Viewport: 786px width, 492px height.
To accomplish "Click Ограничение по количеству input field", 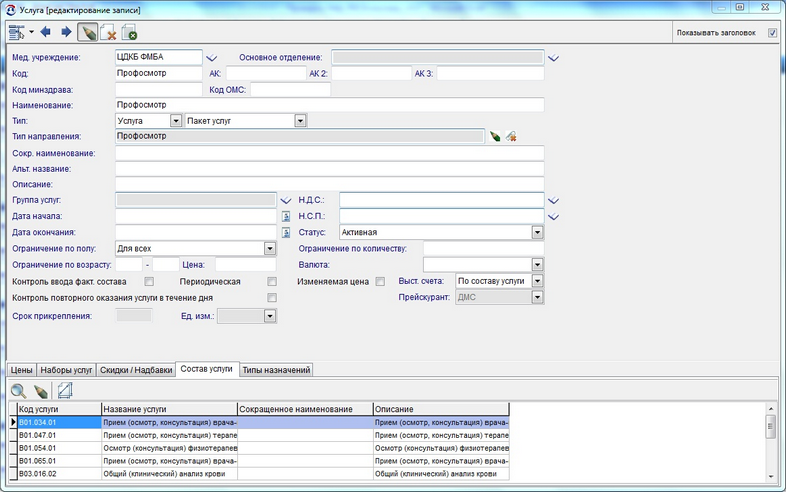I will pyautogui.click(x=484, y=249).
